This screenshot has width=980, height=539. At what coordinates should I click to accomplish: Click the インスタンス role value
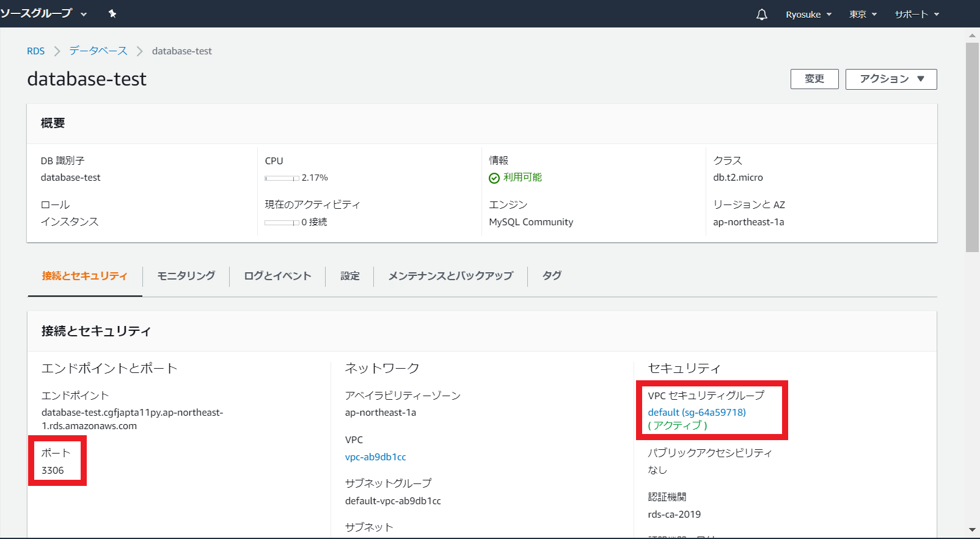pyautogui.click(x=70, y=222)
